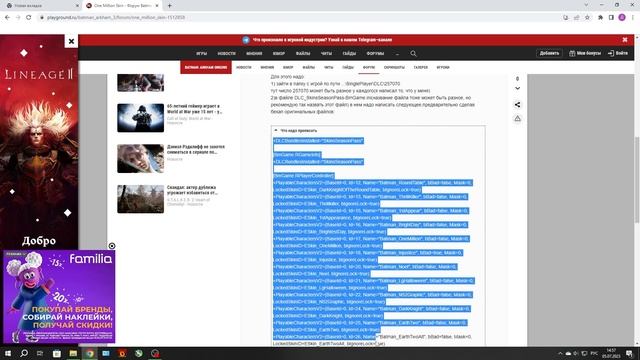The image size is (640, 360).
Task: Open Task View on the taskbar
Action: point(40,353)
